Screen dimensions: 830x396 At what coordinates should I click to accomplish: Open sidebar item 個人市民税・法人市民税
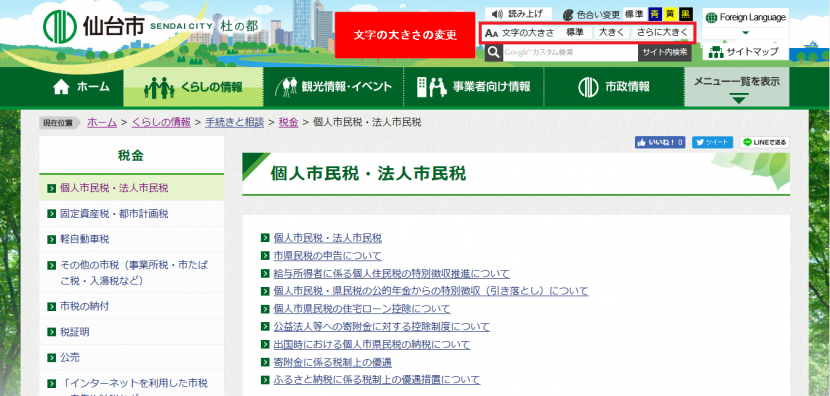click(131, 188)
